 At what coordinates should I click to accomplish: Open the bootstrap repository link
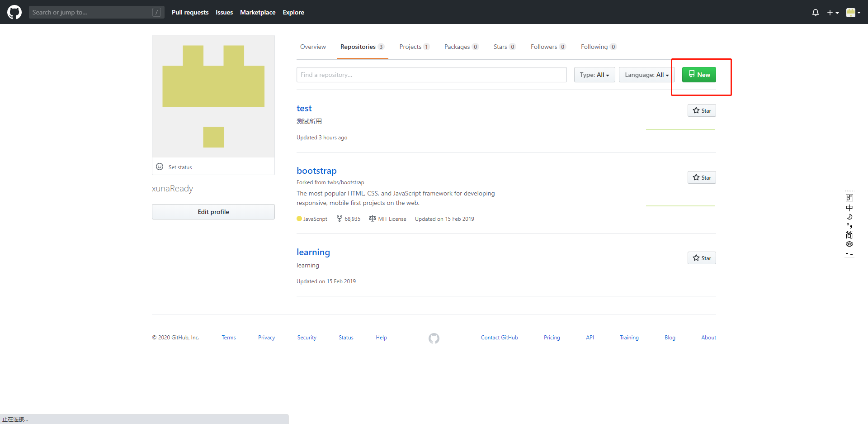point(316,171)
